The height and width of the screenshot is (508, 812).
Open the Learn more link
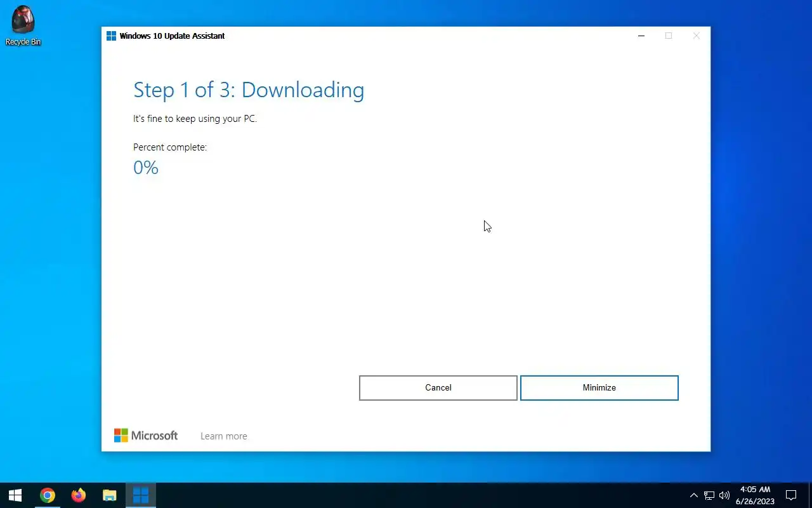point(224,436)
